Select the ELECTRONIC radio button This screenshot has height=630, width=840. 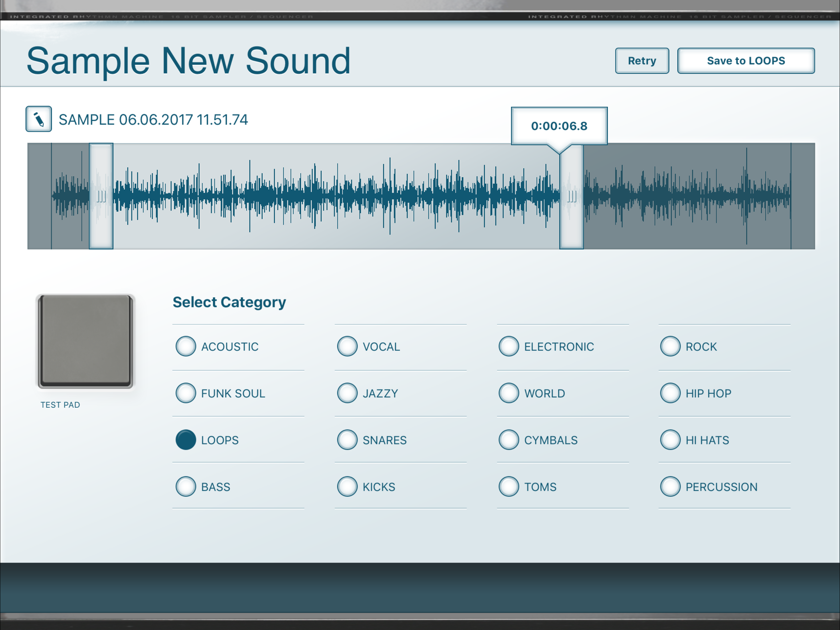[509, 347]
